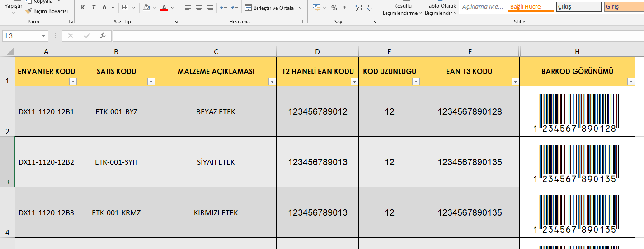Select cell 1234567890128 in EAN 13 column
Image resolution: width=644 pixels, height=249 pixels.
click(x=470, y=111)
